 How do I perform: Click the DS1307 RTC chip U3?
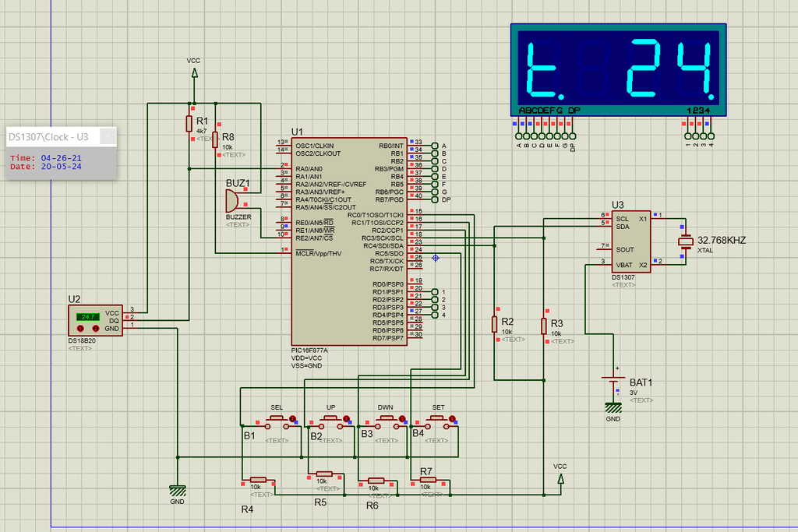click(x=630, y=241)
